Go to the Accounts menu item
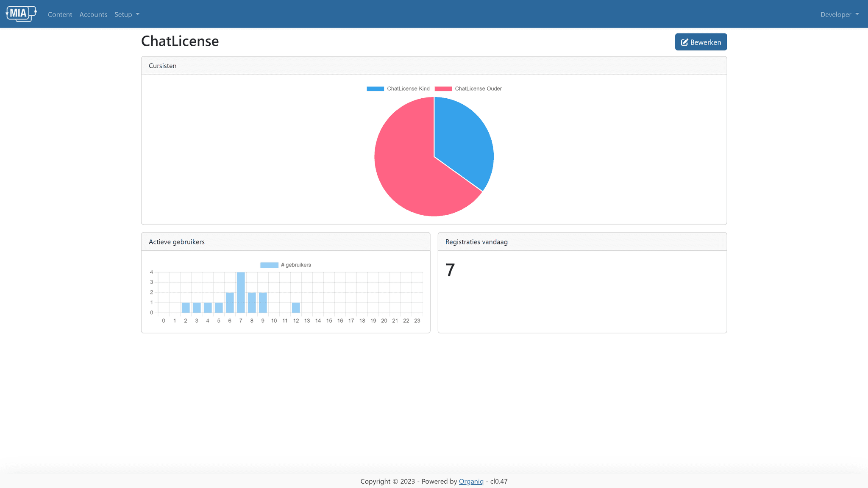The height and width of the screenshot is (488, 868). coord(93,14)
